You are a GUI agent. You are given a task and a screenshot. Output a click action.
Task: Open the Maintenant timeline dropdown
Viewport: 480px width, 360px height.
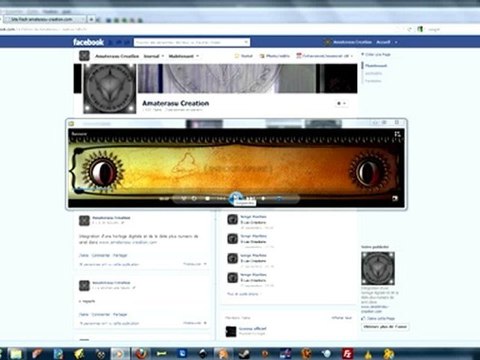pos(183,56)
